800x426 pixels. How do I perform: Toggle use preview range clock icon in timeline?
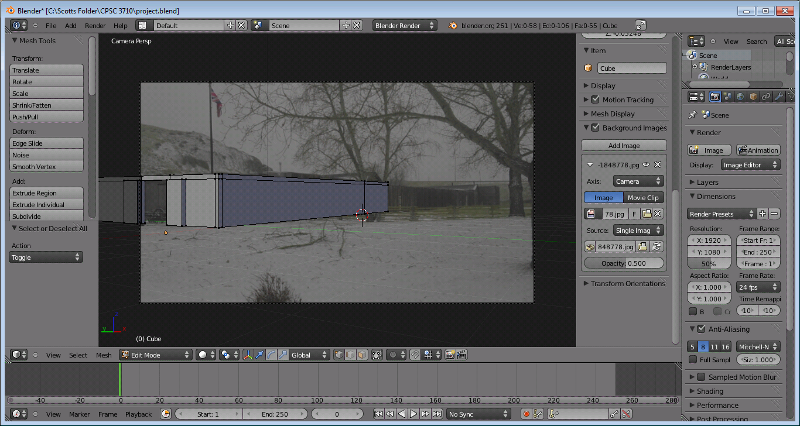pyautogui.click(x=165, y=414)
